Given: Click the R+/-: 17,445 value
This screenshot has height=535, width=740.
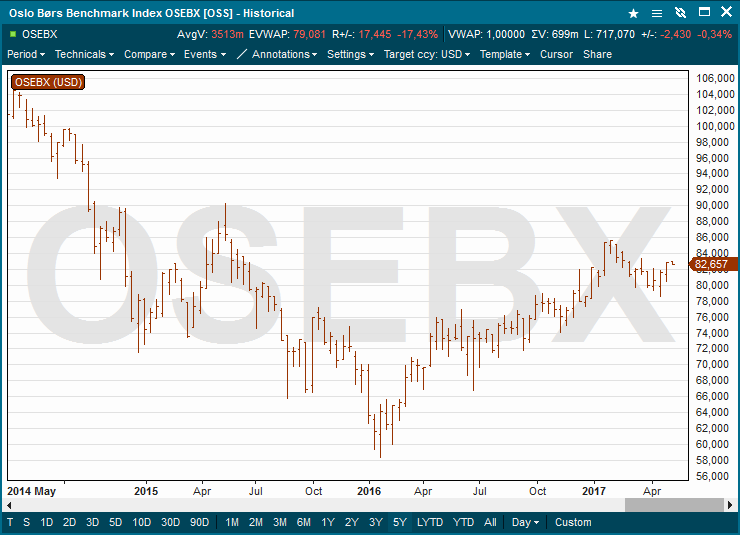Looking at the screenshot, I should (x=362, y=34).
